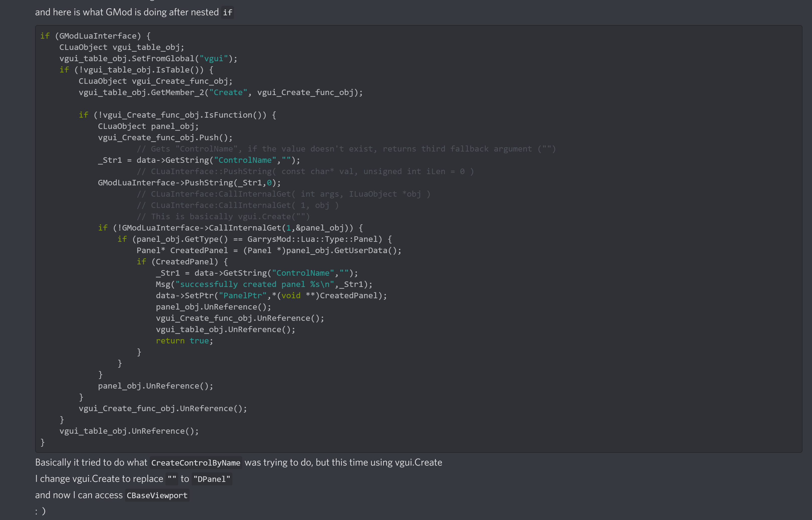Click the "PanelPtr" string literal
This screenshot has height=520, width=812.
(242, 295)
